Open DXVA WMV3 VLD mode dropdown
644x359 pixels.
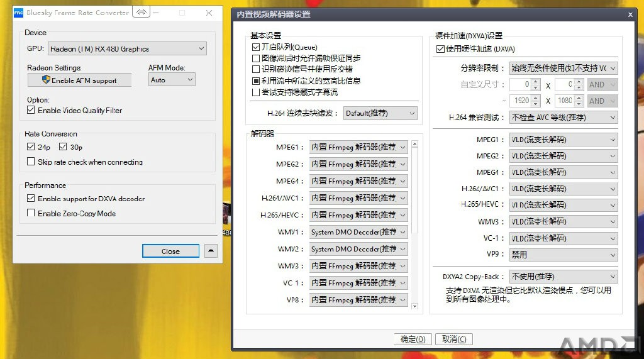click(x=563, y=222)
